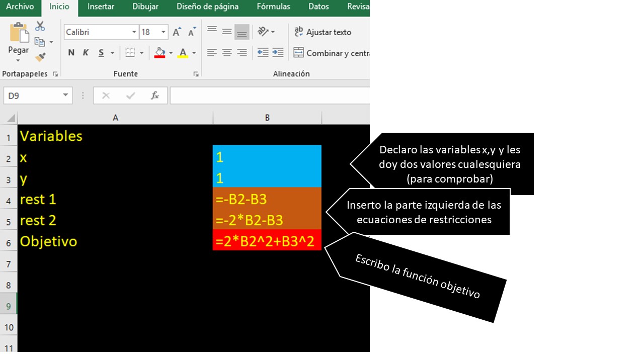Toggle center horizontal alignment
Screen dimensions: 644x362
(x=227, y=52)
